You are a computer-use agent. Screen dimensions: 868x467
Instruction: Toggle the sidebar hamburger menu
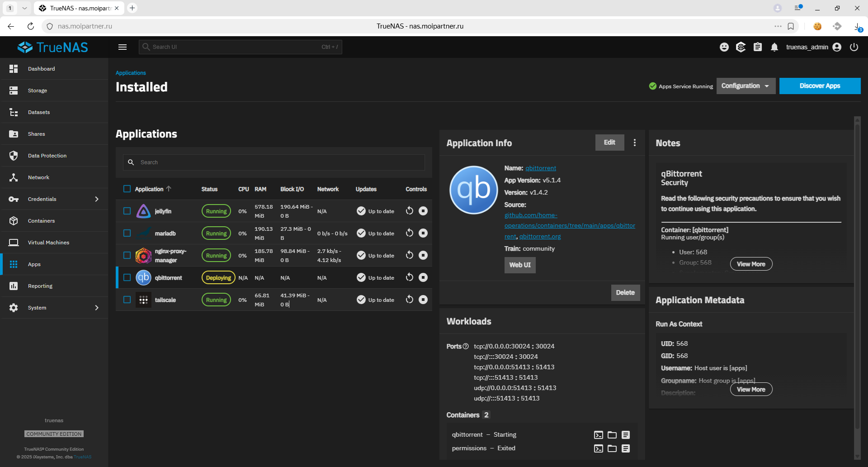coord(123,47)
